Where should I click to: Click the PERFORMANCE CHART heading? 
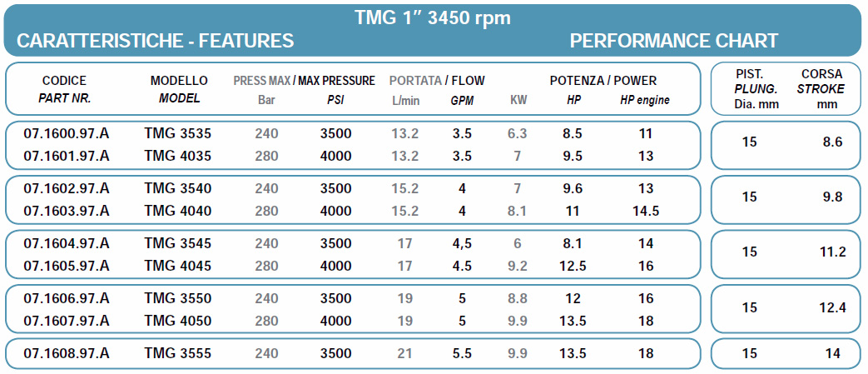click(674, 41)
